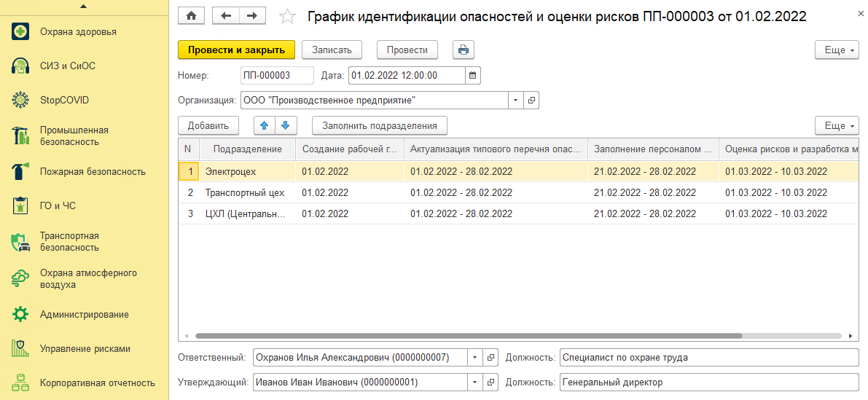Open the Организация record in a form
Viewport: 868px width, 400px height.
click(531, 100)
